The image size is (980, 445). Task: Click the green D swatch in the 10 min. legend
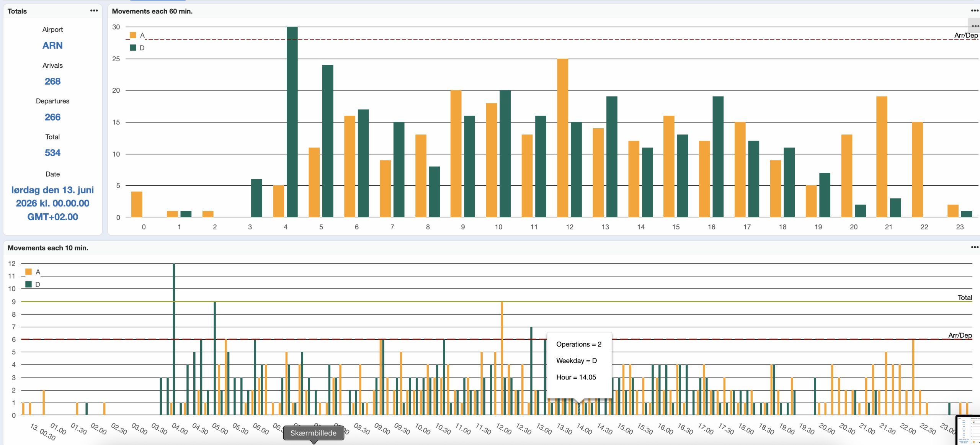tap(28, 285)
